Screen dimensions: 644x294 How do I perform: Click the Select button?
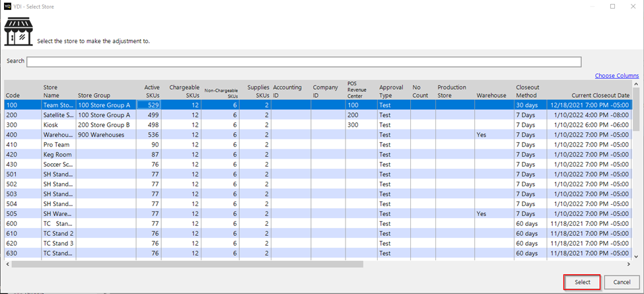tap(582, 282)
